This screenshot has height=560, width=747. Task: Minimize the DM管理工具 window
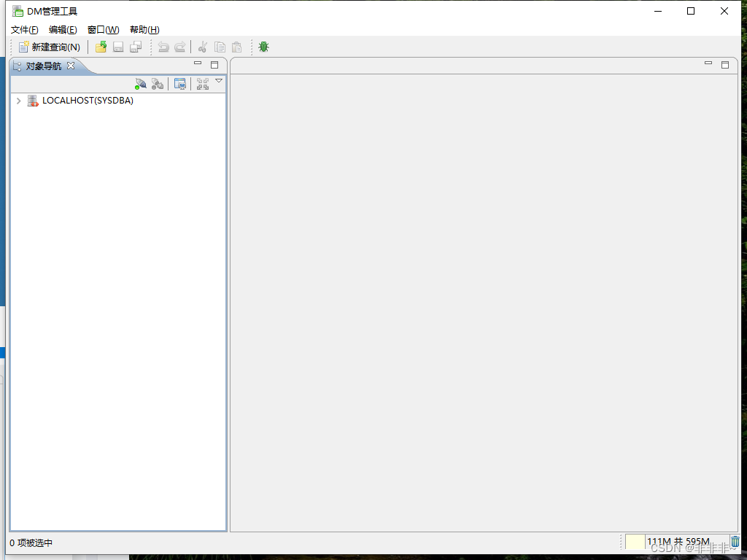(x=659, y=11)
